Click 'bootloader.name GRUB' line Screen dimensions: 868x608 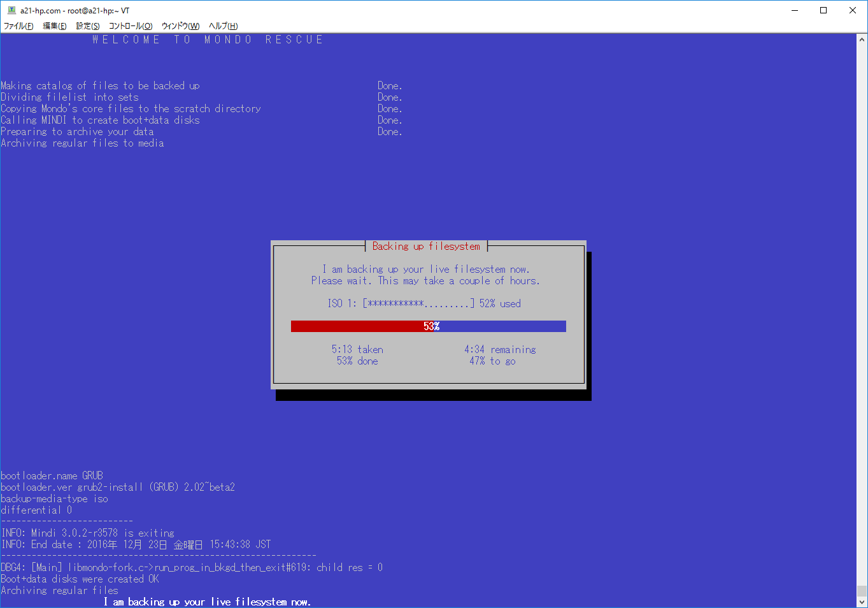coord(52,475)
